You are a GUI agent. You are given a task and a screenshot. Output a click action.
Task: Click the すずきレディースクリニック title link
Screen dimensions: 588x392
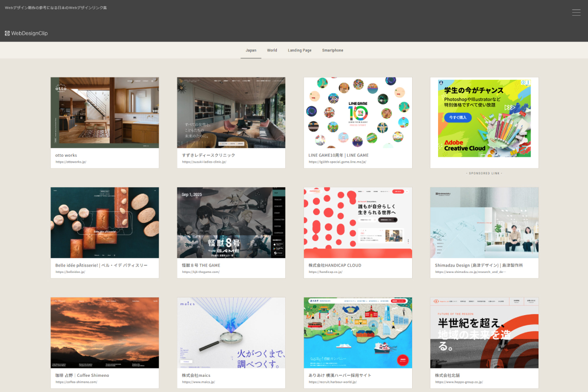click(209, 155)
